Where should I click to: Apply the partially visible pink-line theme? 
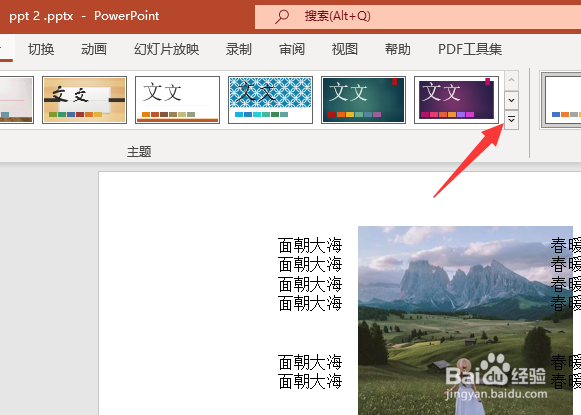(17, 100)
